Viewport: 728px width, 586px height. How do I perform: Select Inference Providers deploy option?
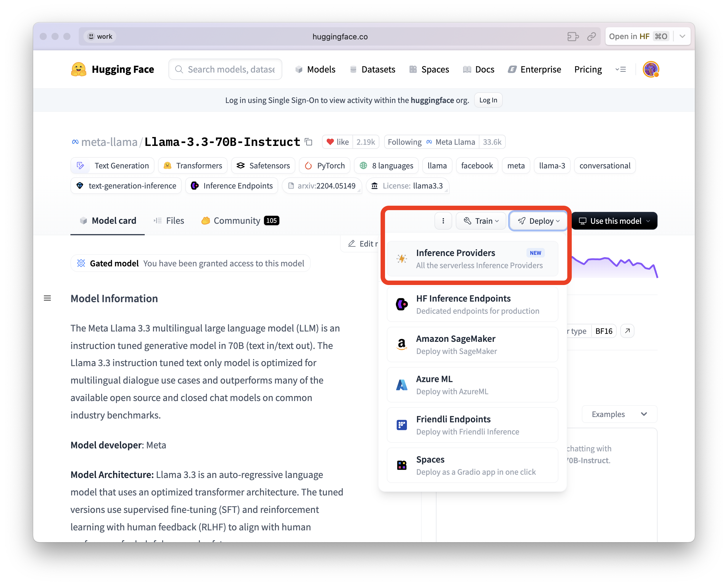tap(472, 259)
